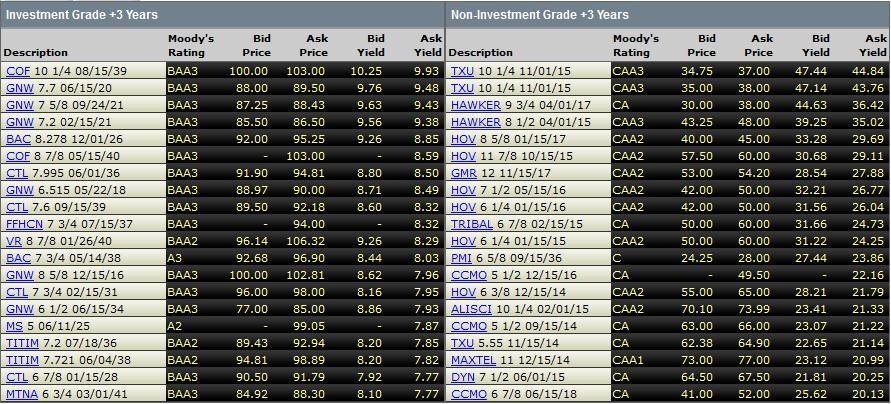Open the GMR 12 11/15/17 link
891x404 pixels.
(x=463, y=173)
